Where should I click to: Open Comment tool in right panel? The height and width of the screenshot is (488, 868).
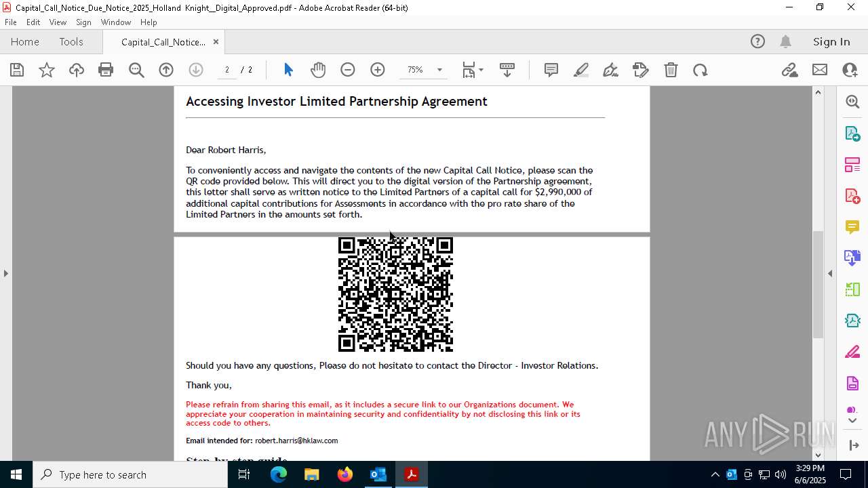click(852, 227)
